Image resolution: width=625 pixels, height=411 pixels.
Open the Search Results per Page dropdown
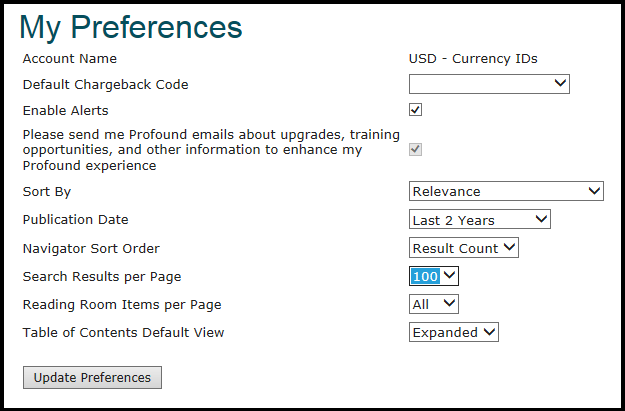pyautogui.click(x=434, y=276)
